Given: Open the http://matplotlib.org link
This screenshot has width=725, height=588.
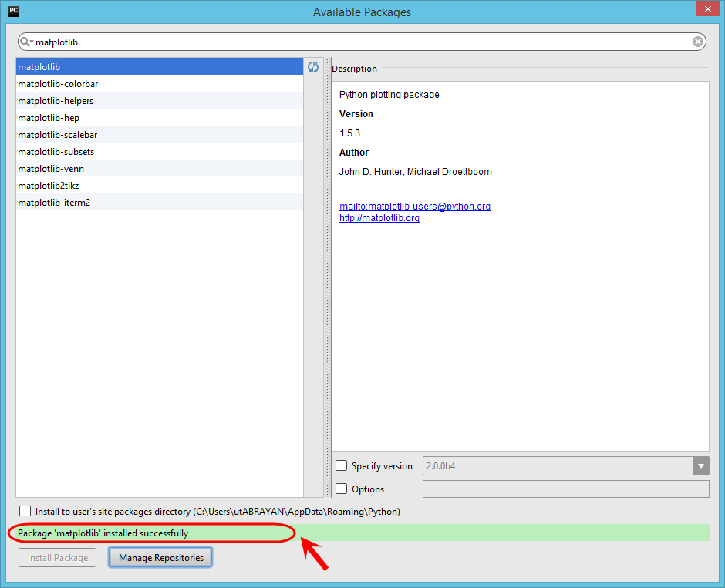Looking at the screenshot, I should click(379, 218).
